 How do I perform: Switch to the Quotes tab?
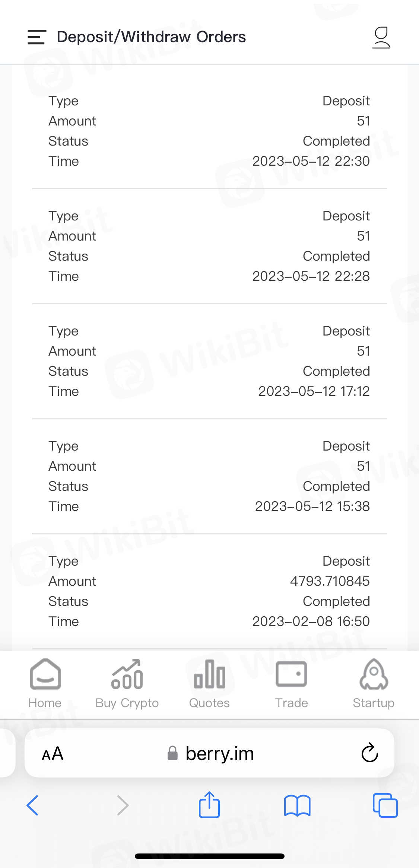pyautogui.click(x=209, y=684)
